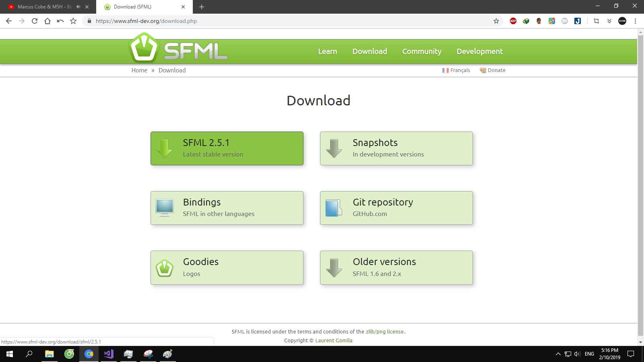Screen dimensions: 644x362
Task: Open the Windows Start menu
Action: click(10, 354)
